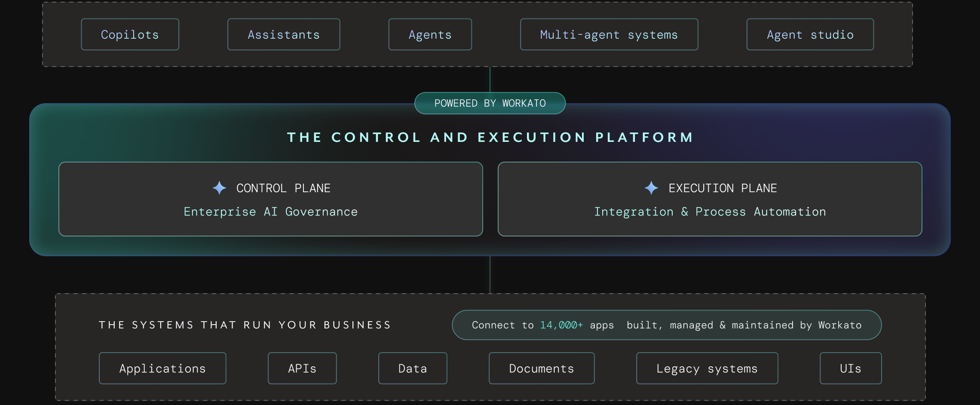Click the Agents box
The width and height of the screenshot is (980, 405).
pyautogui.click(x=430, y=34)
